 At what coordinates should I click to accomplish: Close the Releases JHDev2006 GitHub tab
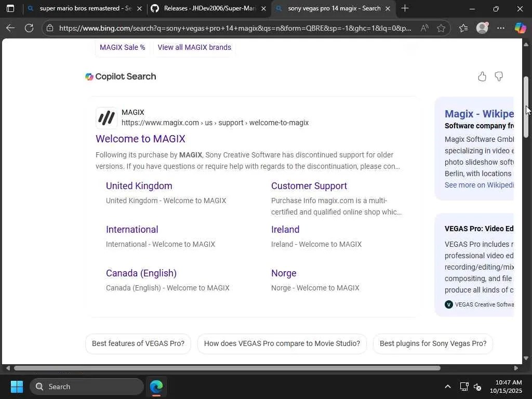(263, 8)
